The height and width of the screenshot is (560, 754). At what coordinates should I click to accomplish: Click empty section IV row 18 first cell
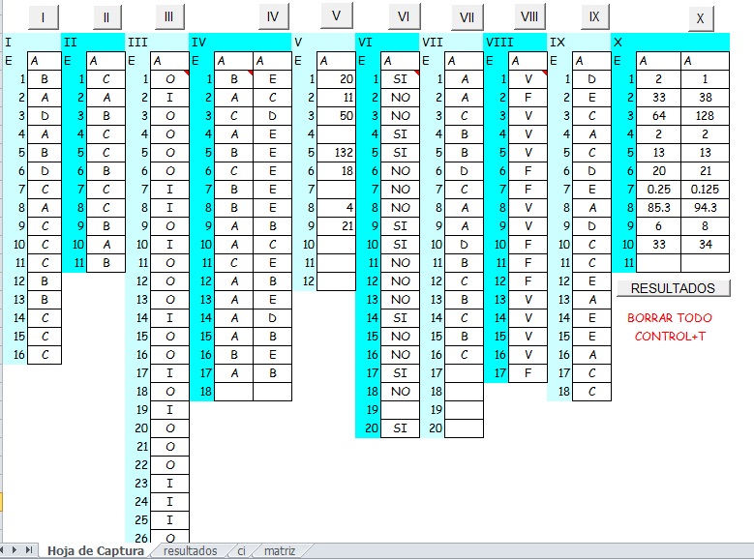click(x=233, y=392)
